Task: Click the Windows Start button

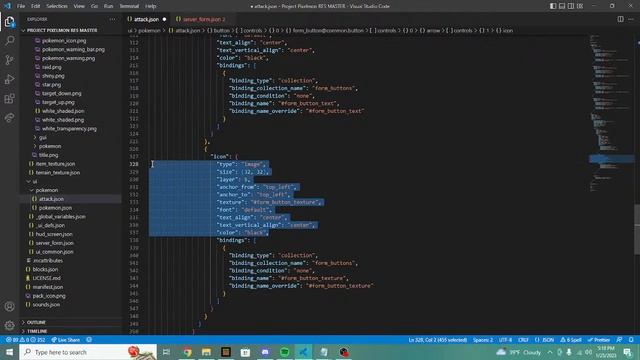Action: pos(9,352)
